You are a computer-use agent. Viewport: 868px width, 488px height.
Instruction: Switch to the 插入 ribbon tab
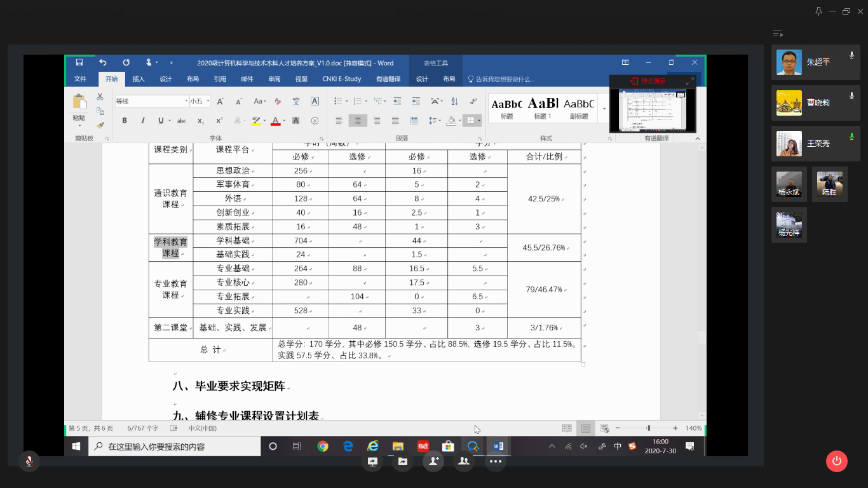tap(139, 79)
